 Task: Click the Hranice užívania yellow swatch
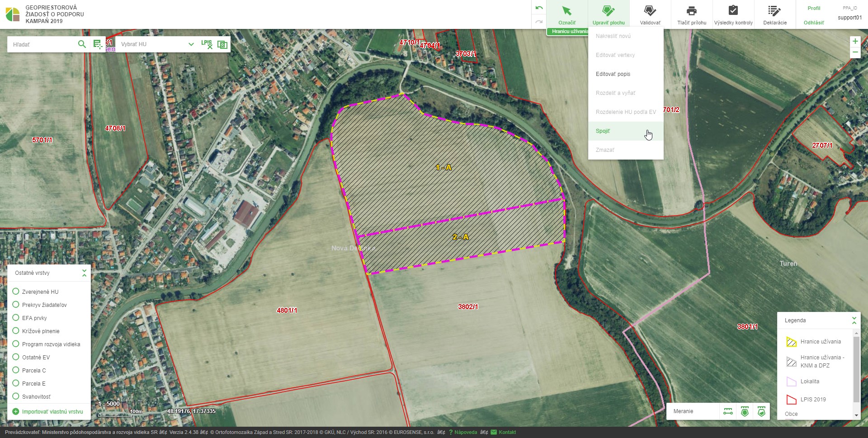pyautogui.click(x=791, y=342)
